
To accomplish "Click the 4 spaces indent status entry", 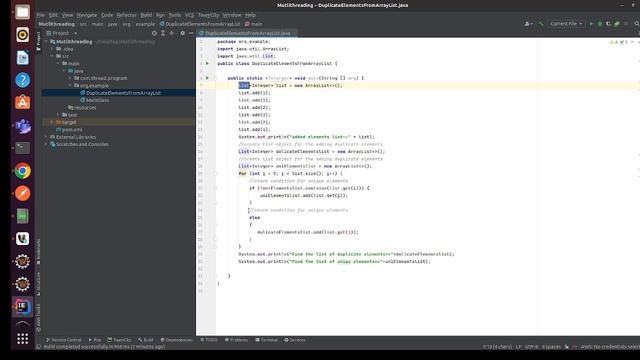I will point(551,347).
